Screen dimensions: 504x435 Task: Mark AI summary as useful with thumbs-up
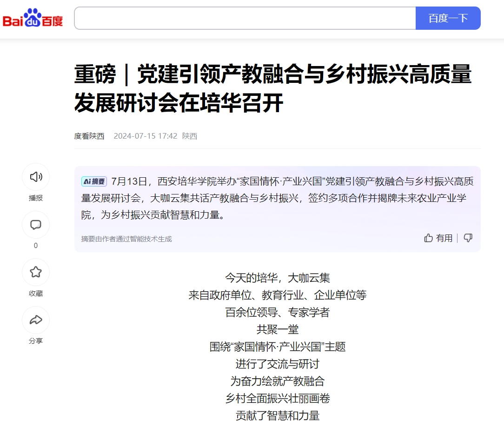pos(428,238)
